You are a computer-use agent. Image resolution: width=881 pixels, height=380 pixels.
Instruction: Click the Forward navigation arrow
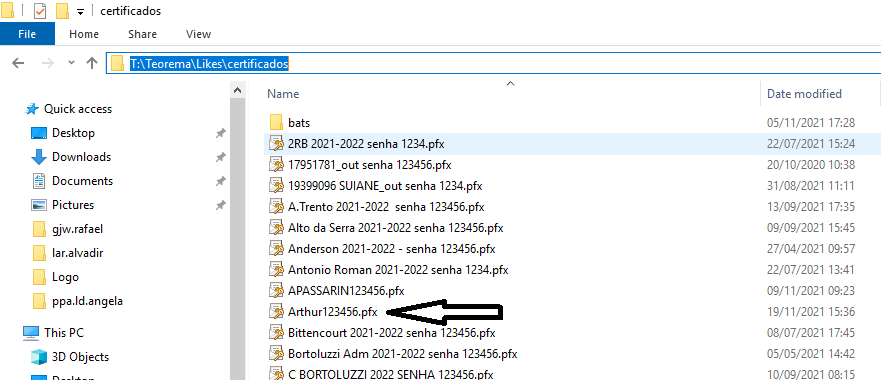[x=47, y=64]
